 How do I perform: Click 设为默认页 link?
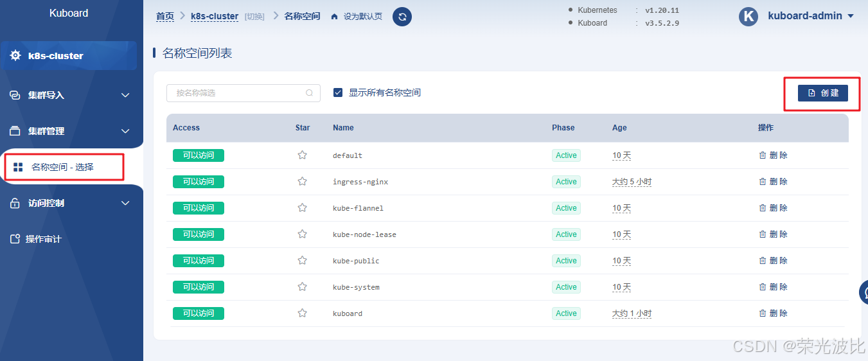[363, 17]
